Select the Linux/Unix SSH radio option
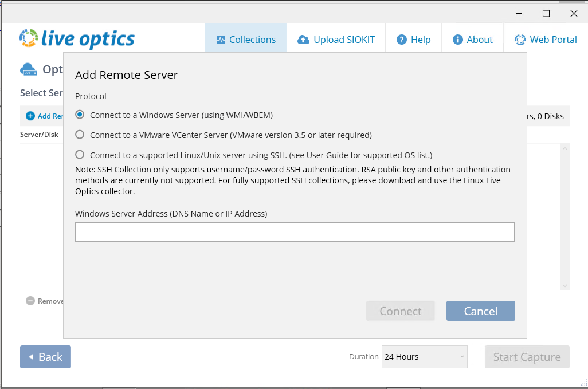 pyautogui.click(x=80, y=155)
